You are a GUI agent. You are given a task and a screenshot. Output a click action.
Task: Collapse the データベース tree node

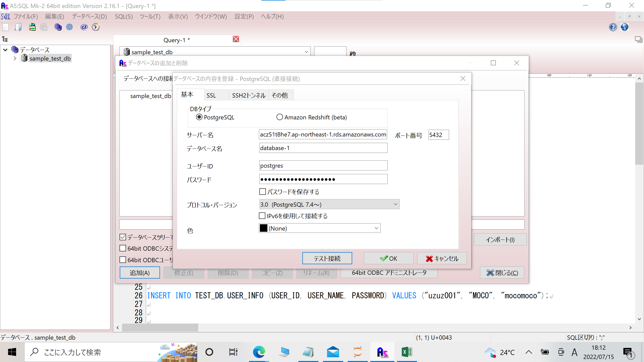5,50
